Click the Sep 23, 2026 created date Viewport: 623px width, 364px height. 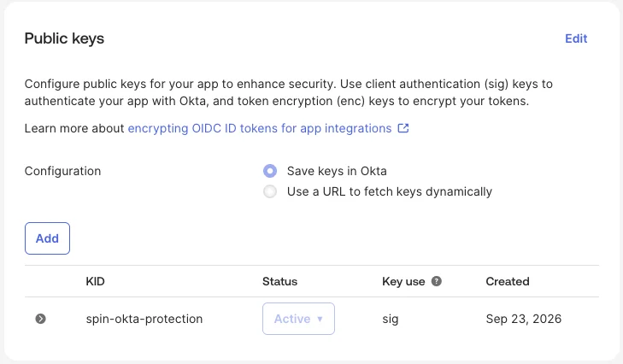tap(524, 319)
